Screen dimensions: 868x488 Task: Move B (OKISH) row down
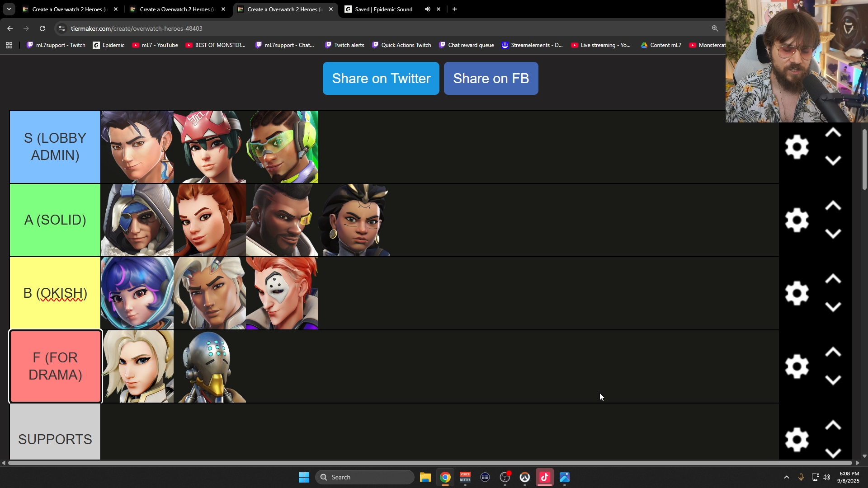click(833, 307)
